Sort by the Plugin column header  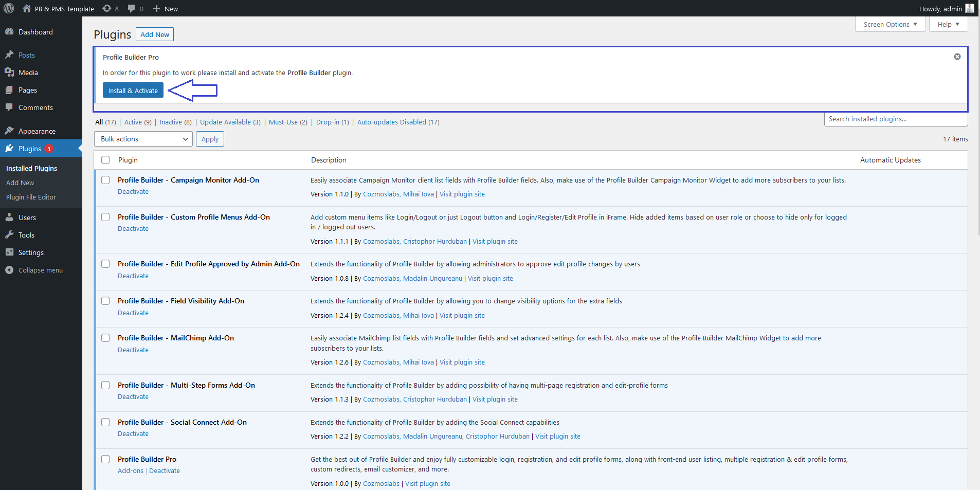128,160
